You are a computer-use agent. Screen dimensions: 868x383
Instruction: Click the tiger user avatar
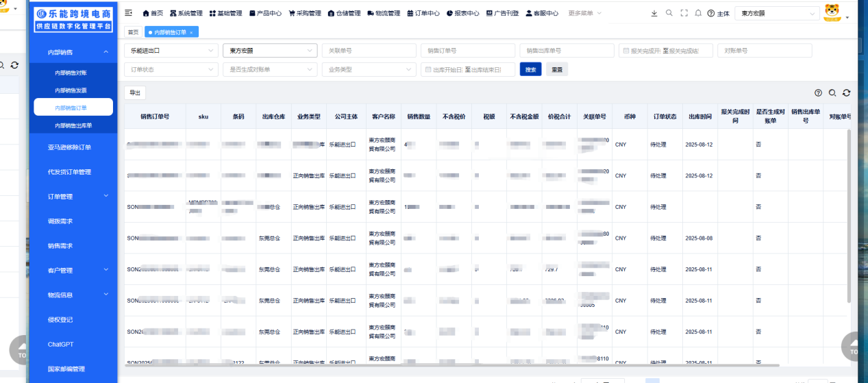click(x=832, y=12)
